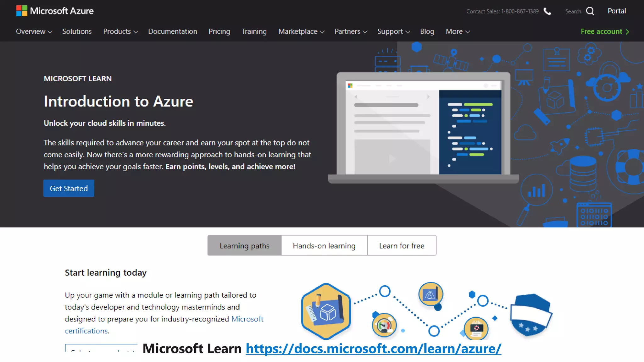This screenshot has height=362, width=644.
Task: Click the MICROSOFT LEARN label
Action: click(78, 79)
